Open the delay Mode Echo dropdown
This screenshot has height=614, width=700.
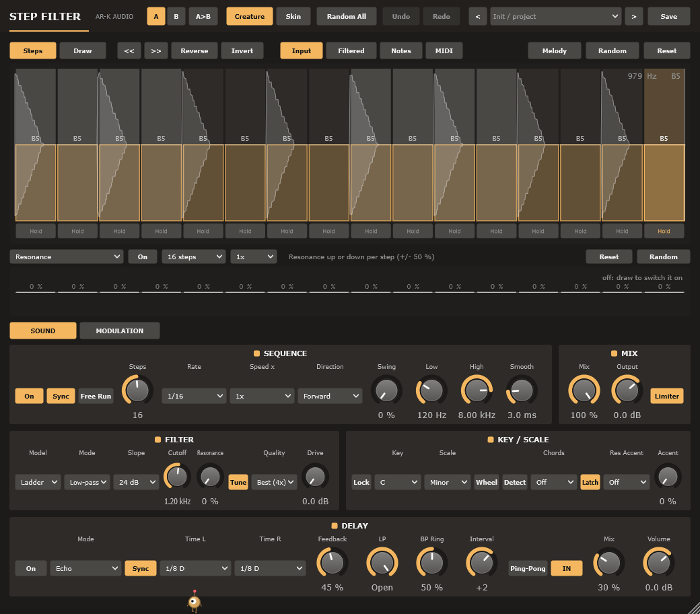point(85,568)
